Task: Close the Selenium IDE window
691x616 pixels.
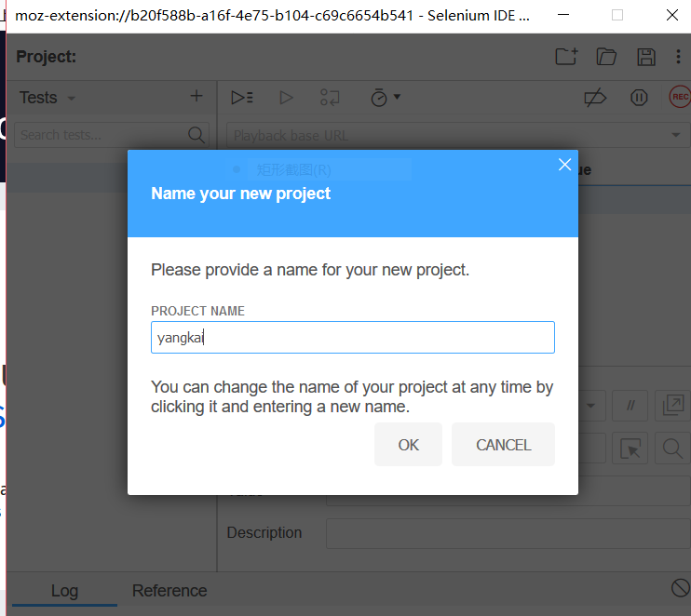Action: coord(672,15)
